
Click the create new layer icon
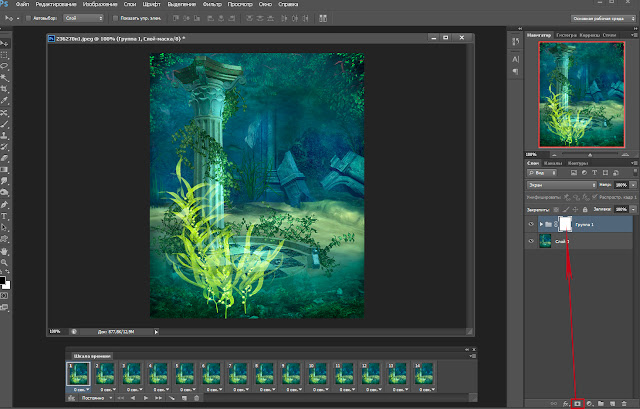[612, 404]
